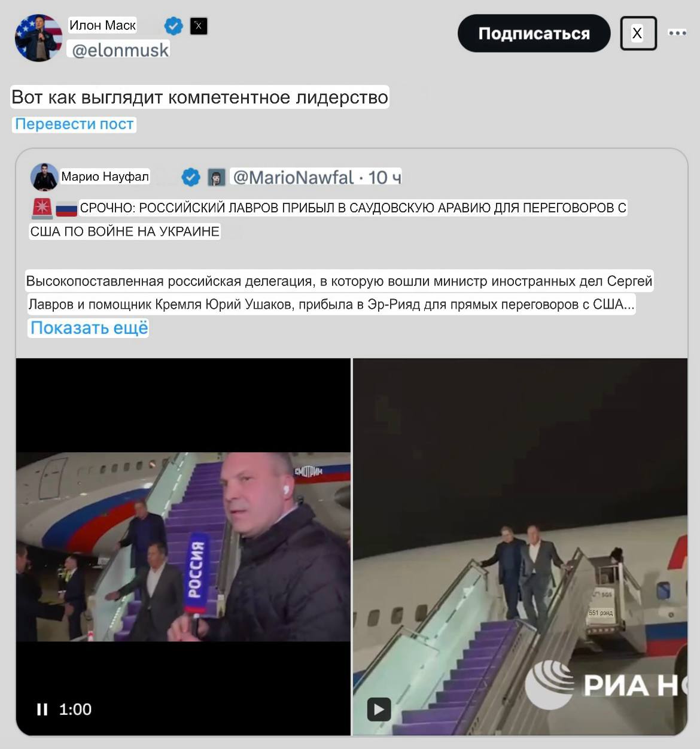
Task: Click the black X affiliate badge by the name
Action: click(199, 26)
